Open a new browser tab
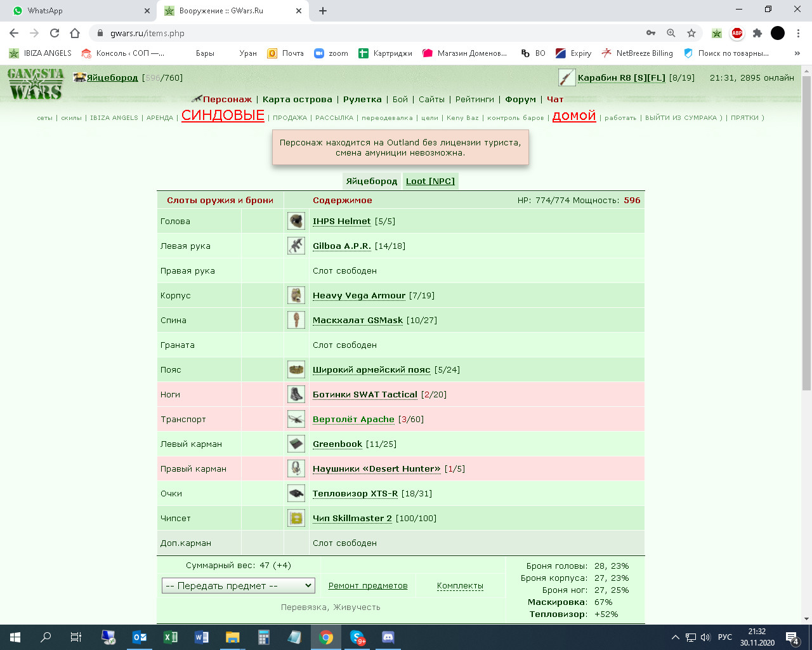This screenshot has width=812, height=650. click(323, 11)
